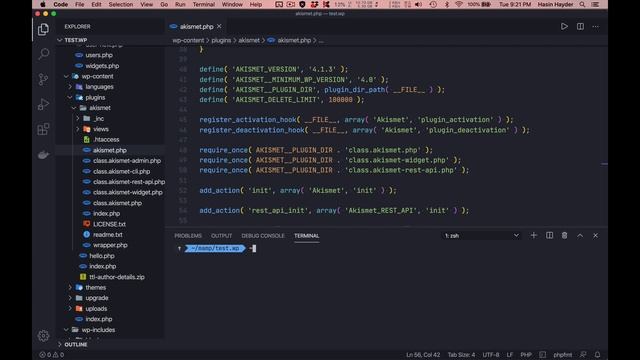Open .htaccess file in akismet folder
This screenshot has height=360, width=640.
click(106, 140)
